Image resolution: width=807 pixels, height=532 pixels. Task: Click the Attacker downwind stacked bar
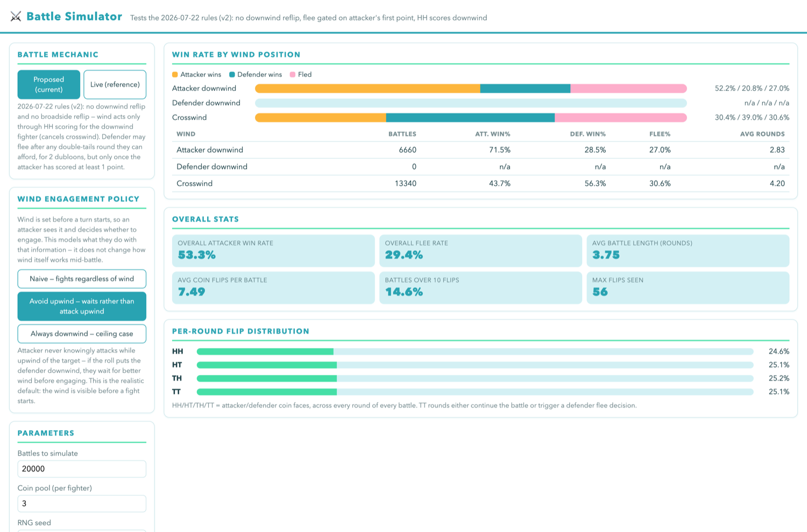coord(471,88)
